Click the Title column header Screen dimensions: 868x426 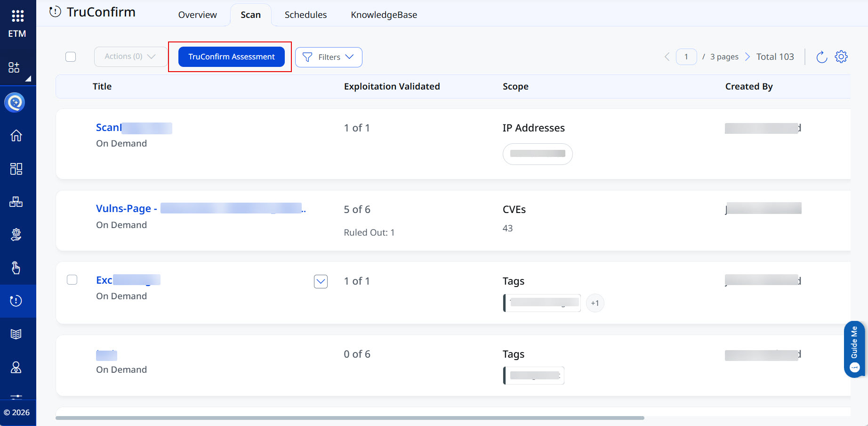click(x=102, y=86)
